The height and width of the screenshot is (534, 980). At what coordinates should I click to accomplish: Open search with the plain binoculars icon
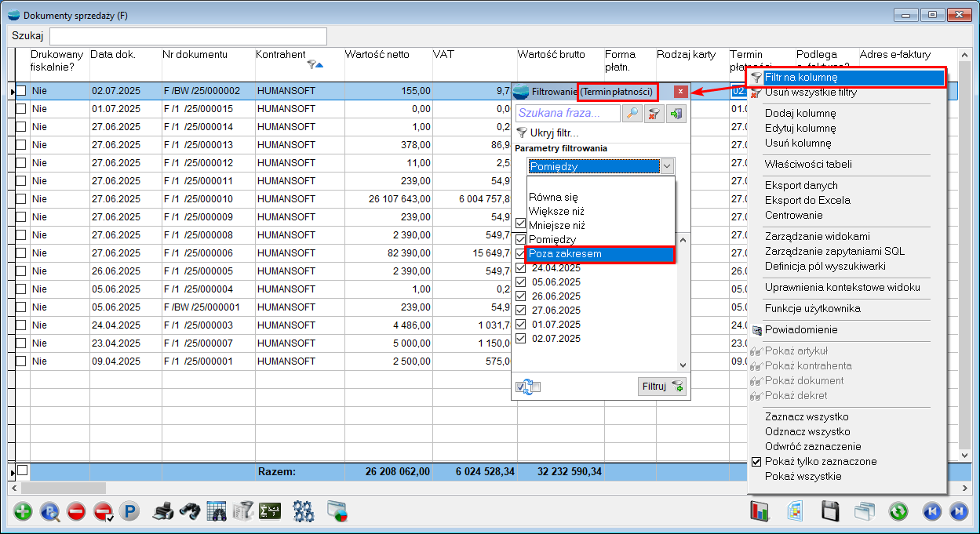[x=189, y=512]
